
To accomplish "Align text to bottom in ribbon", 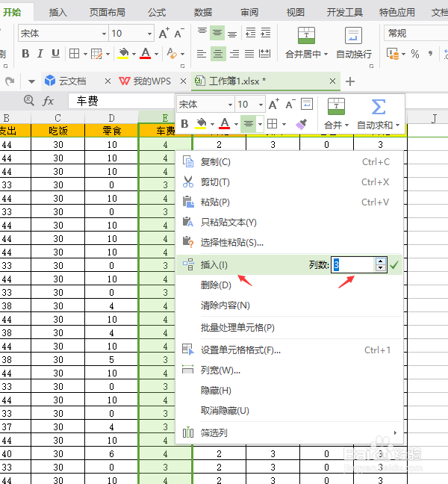I will (x=232, y=34).
